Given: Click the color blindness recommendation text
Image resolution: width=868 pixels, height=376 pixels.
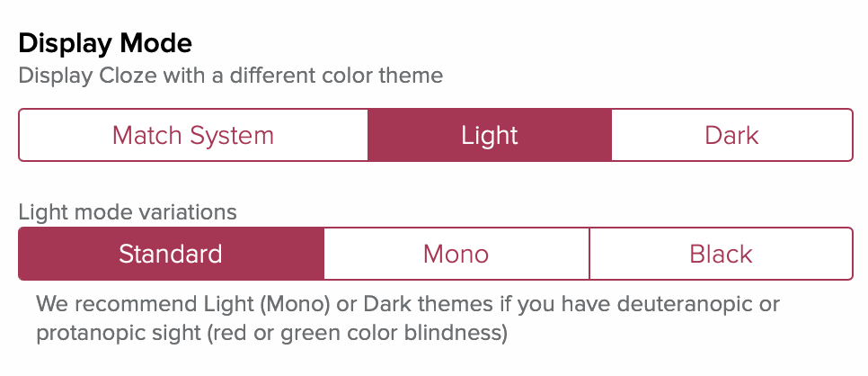Looking at the screenshot, I should click(x=408, y=318).
